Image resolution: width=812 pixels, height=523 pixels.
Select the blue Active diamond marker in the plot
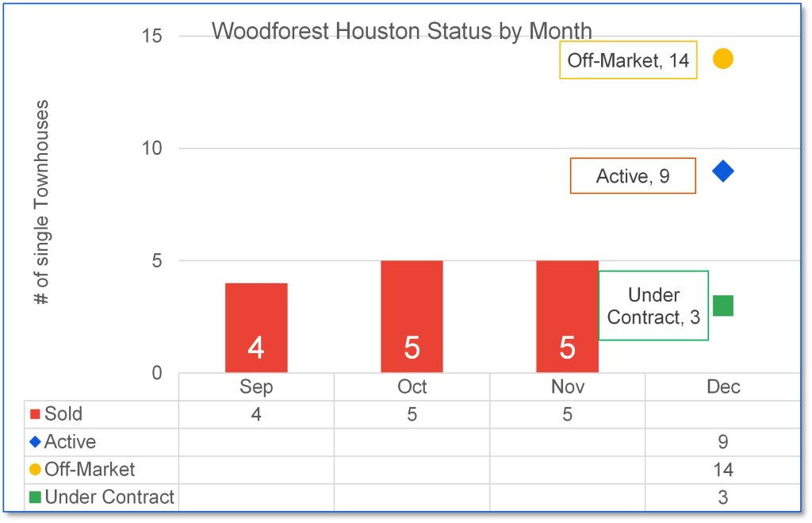722,171
